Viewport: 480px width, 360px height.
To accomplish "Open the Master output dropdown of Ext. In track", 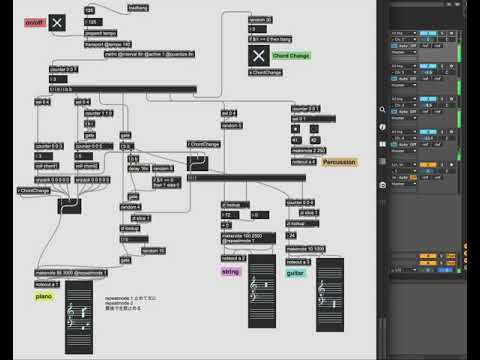I will point(404,184).
